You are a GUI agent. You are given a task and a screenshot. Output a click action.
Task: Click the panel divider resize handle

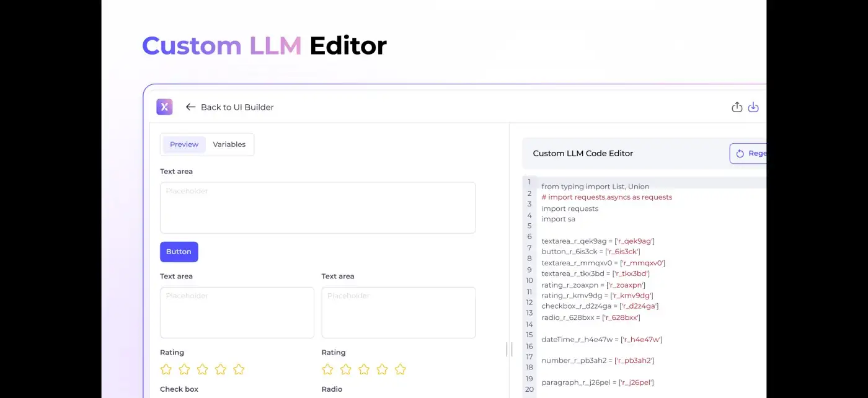click(x=509, y=350)
